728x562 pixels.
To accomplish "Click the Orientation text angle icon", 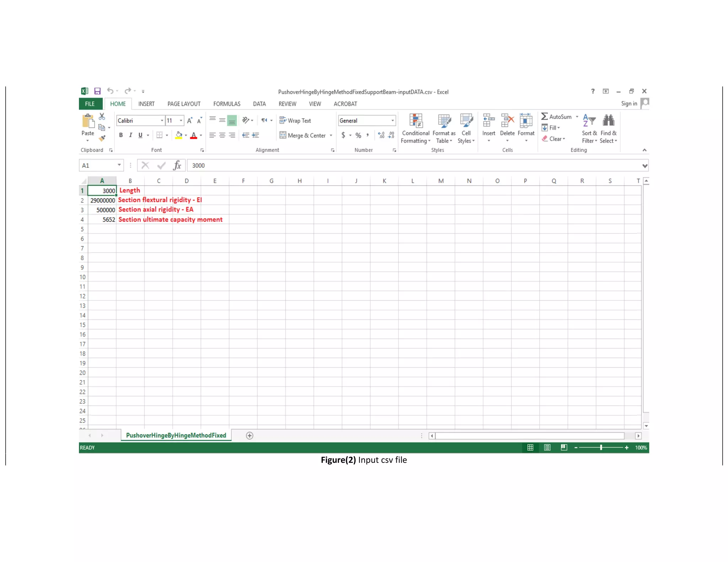I will tap(245, 120).
